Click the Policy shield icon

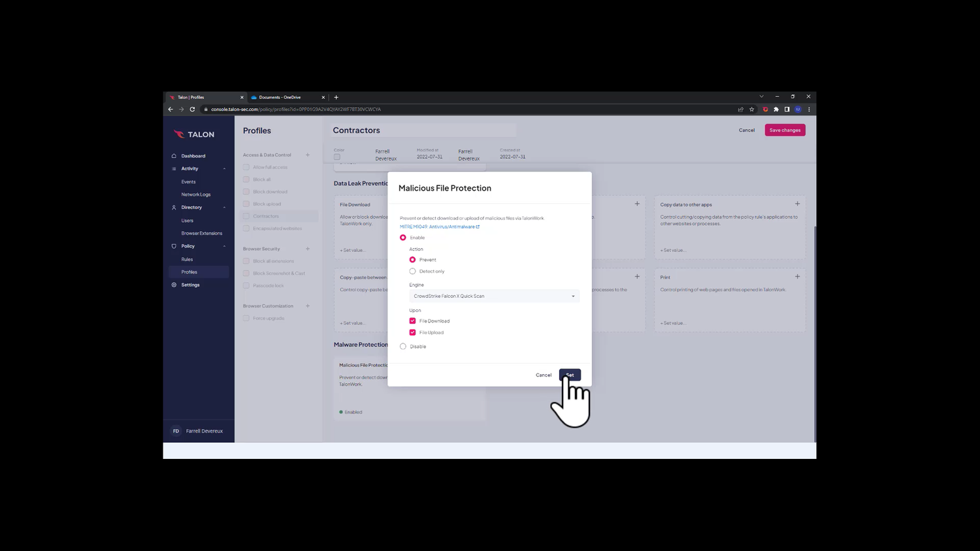coord(174,246)
